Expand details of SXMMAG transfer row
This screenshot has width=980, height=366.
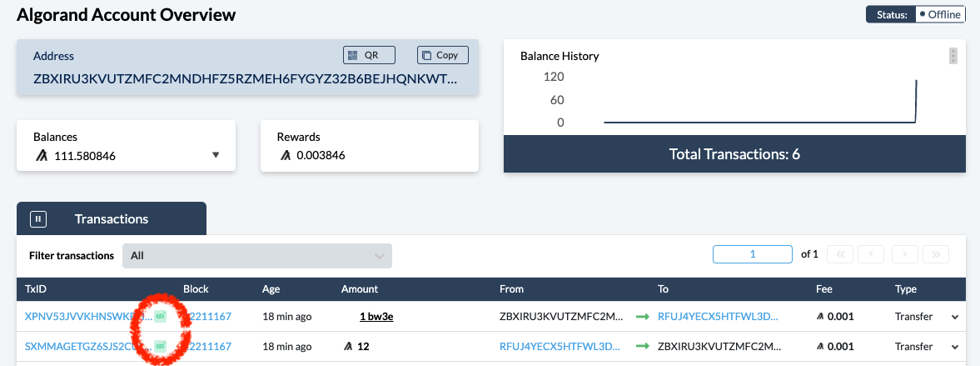point(955,347)
